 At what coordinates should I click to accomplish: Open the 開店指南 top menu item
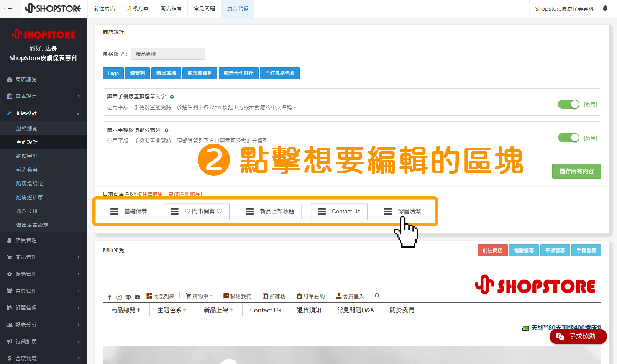coord(171,8)
